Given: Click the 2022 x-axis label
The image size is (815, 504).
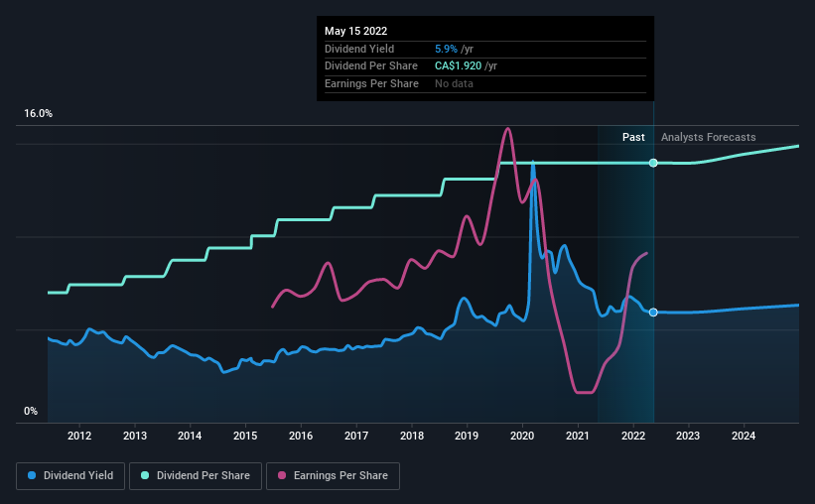Looking at the screenshot, I should pos(633,436).
